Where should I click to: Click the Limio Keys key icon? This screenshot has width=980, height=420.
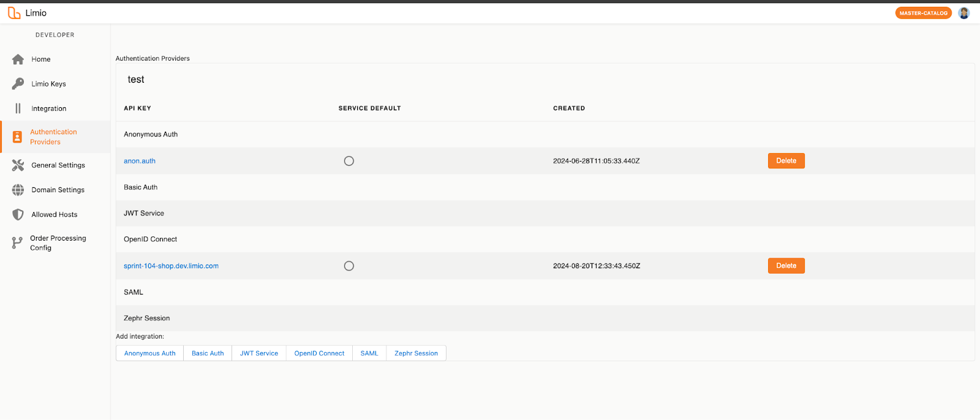pos(18,84)
